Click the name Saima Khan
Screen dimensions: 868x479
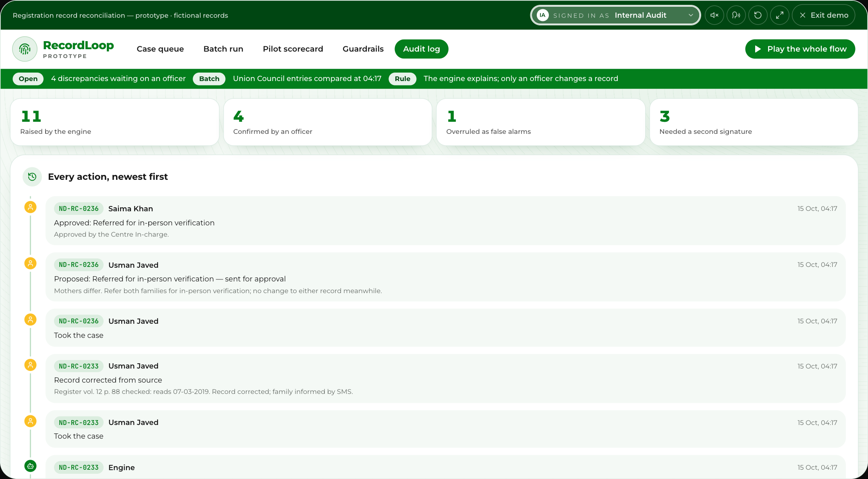point(131,208)
